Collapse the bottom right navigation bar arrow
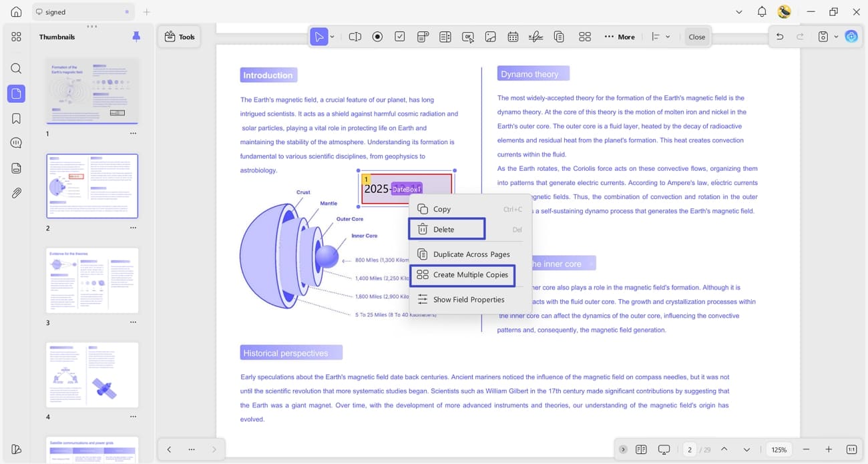 click(x=623, y=449)
